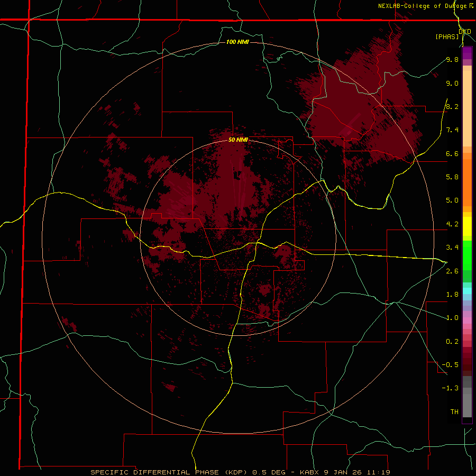Select the 1.0 scale label
476x476 pixels.
452,318
